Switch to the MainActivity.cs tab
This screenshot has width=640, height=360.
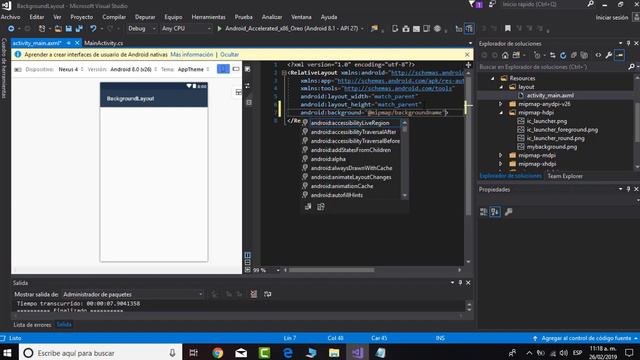(x=103, y=43)
